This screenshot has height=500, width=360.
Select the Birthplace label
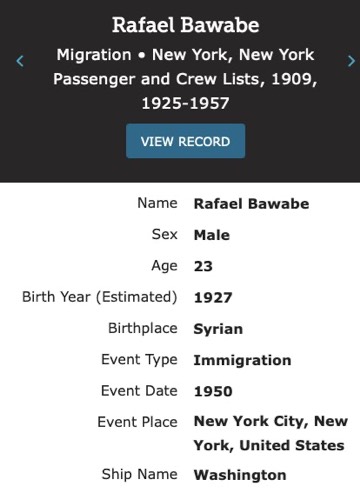(143, 329)
